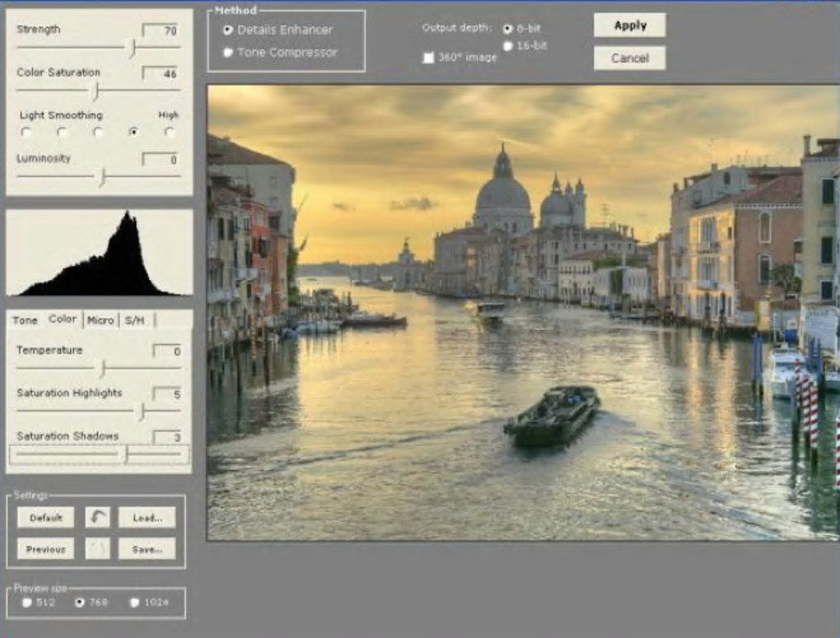Enable the 360° image checkbox
Screen dimensions: 840x638
[x=428, y=58]
